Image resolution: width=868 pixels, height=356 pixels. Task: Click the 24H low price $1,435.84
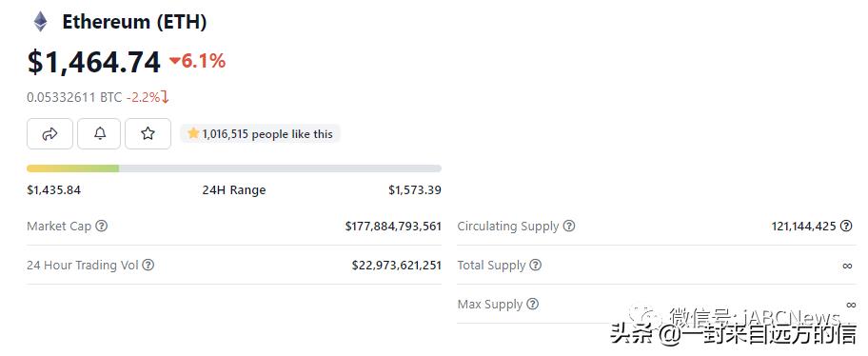(53, 190)
